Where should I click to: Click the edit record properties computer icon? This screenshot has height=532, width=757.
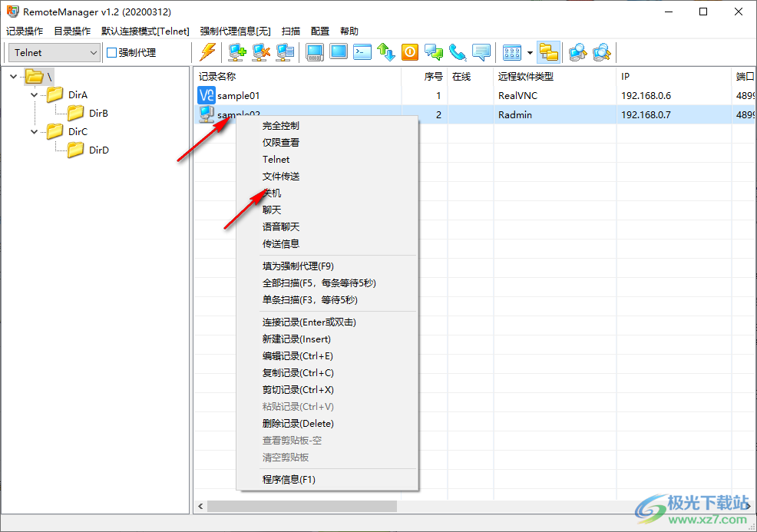coord(285,52)
